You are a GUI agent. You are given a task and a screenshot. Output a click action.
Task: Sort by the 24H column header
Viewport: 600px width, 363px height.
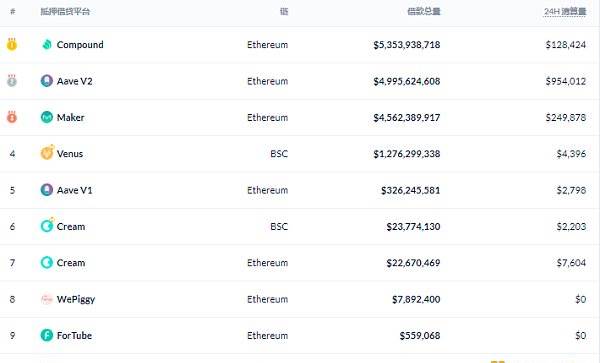[565, 11]
